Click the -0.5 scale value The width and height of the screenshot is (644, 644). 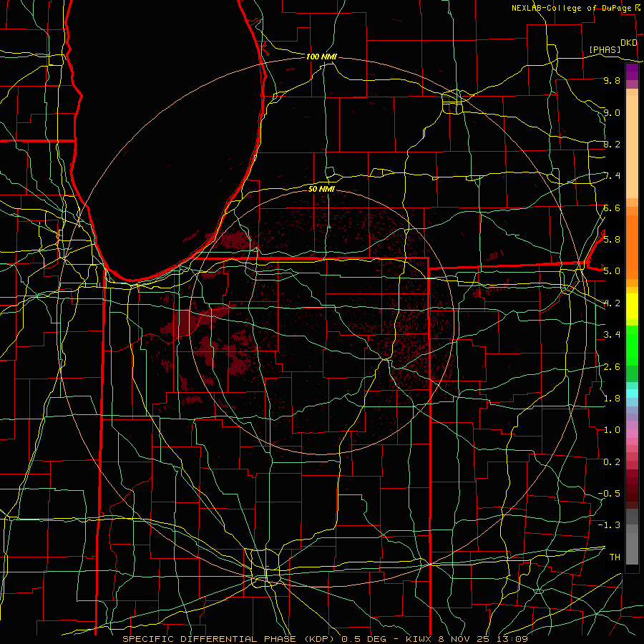609,493
